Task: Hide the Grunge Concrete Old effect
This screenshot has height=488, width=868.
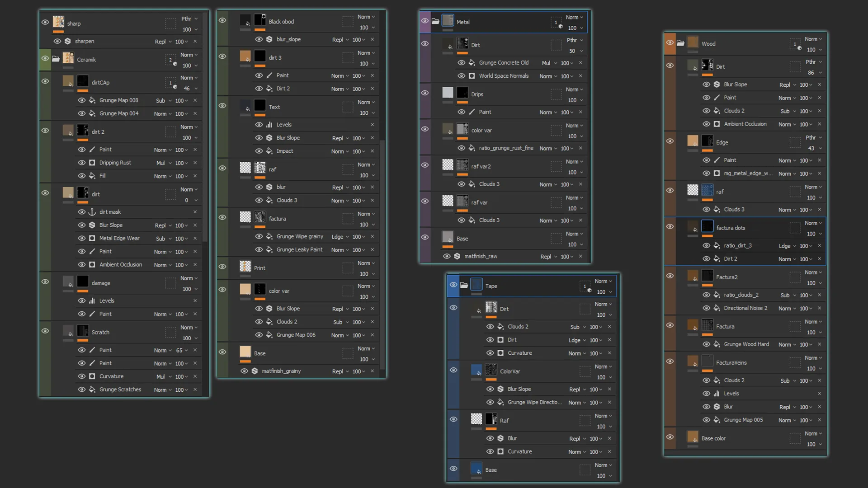Action: (462, 63)
